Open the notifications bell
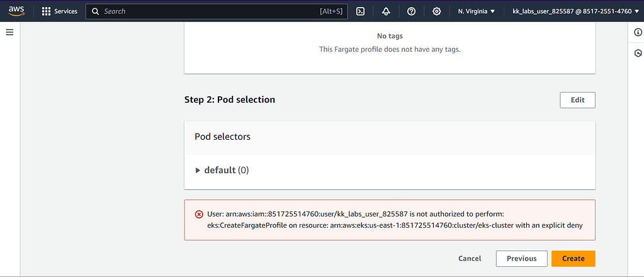This screenshot has height=277, width=644. (x=386, y=11)
